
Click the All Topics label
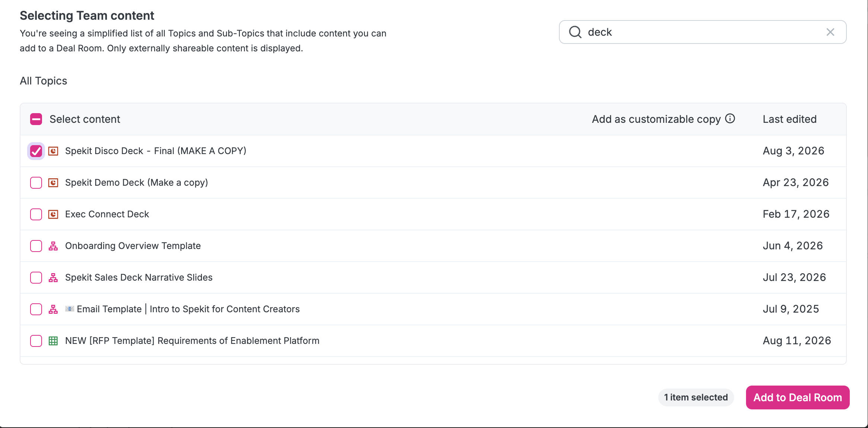pos(44,81)
